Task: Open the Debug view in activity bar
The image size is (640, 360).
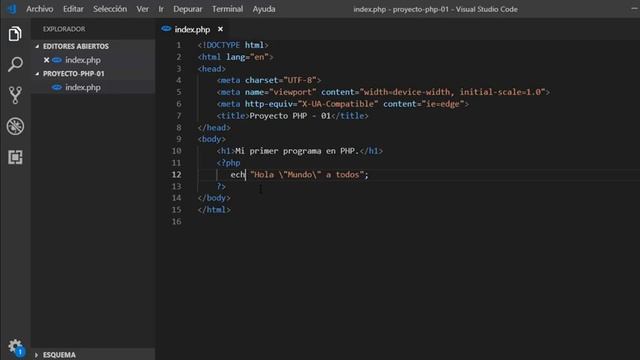Action: click(x=15, y=126)
